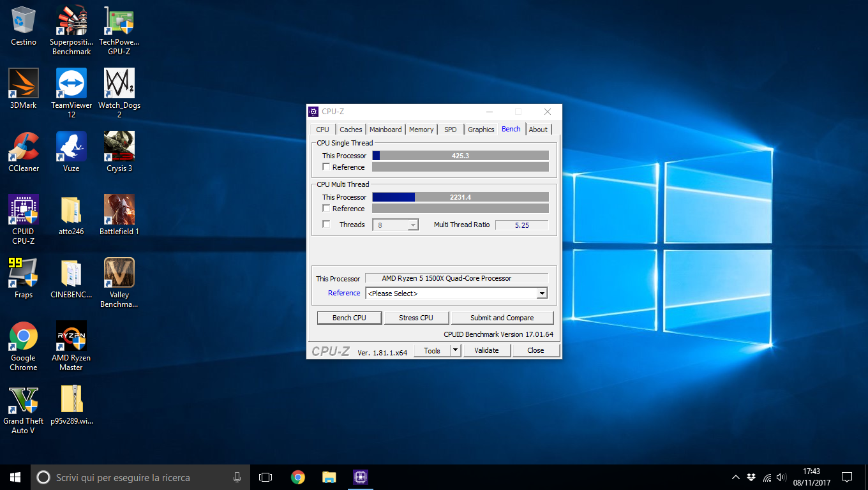
Task: Select the p95v289 zip archive icon
Action: click(x=71, y=405)
